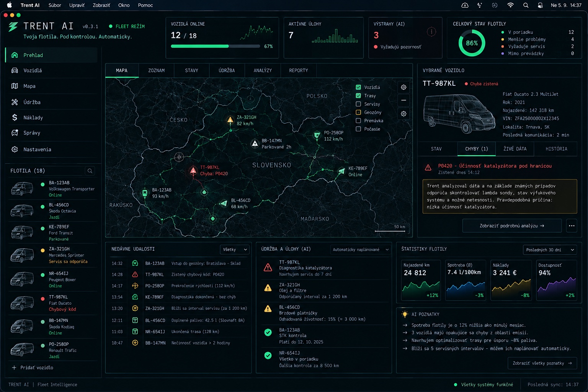Open the three-dots more options button
The width and height of the screenshot is (588, 392).
click(572, 226)
